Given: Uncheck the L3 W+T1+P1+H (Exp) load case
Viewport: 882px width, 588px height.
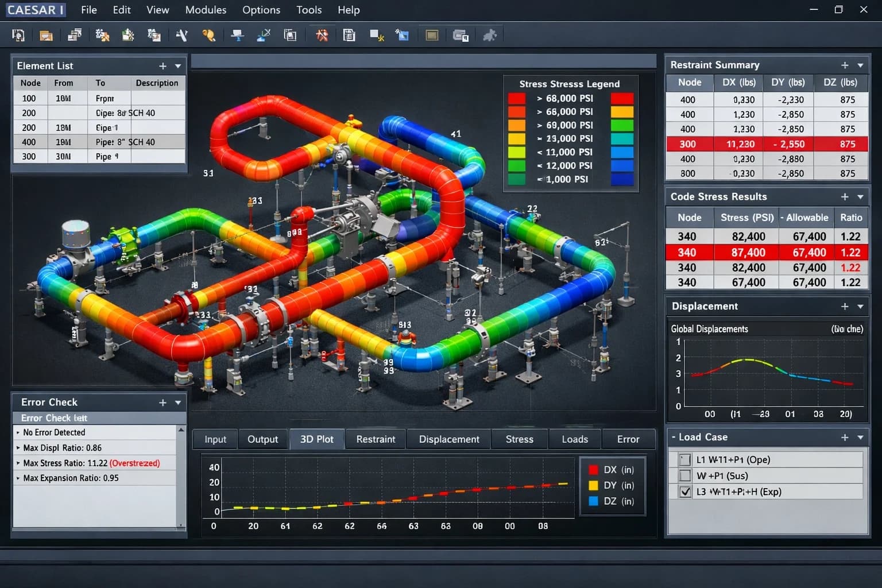Looking at the screenshot, I should [685, 492].
